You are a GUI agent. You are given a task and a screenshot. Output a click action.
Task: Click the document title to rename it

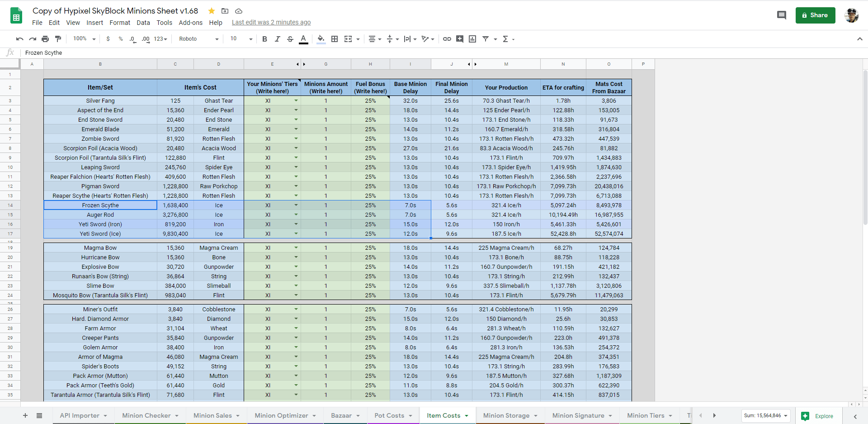[x=115, y=11]
